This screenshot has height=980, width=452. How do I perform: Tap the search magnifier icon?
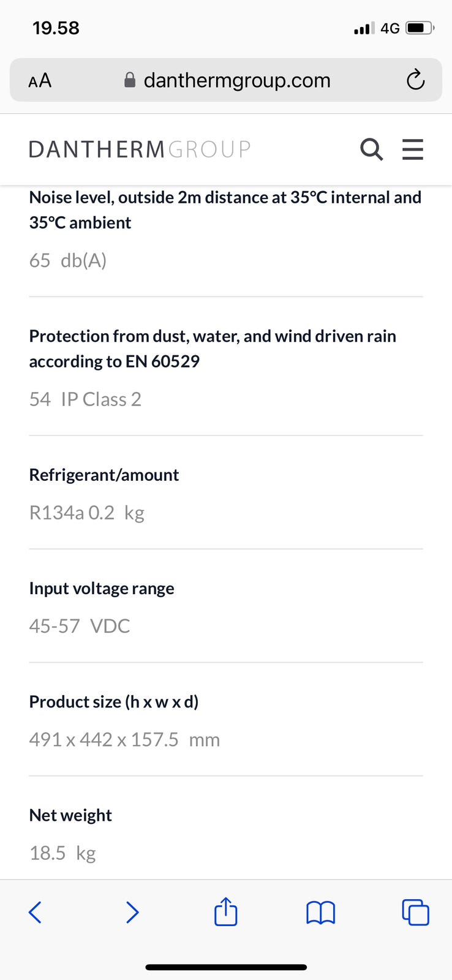[x=371, y=149]
